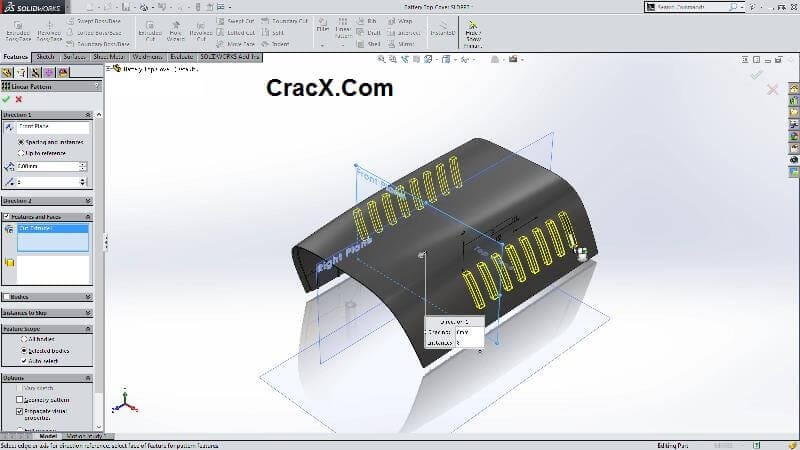800x450 pixels.
Task: Click the Linear Pattern tool
Action: point(343,28)
